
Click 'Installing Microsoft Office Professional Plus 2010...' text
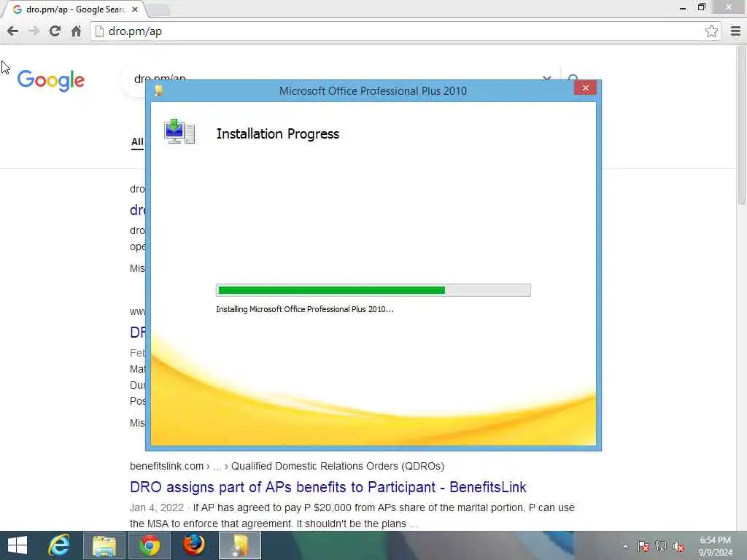click(x=305, y=309)
